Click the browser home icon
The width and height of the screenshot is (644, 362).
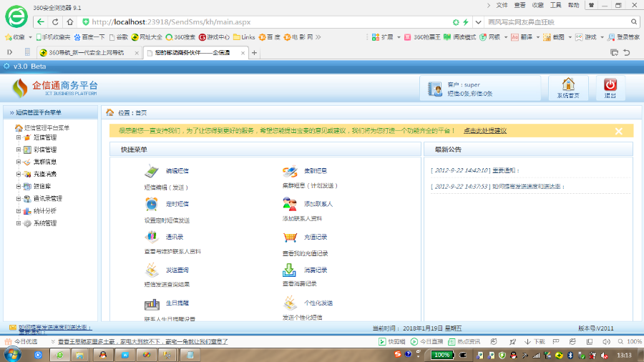tap(70, 21)
